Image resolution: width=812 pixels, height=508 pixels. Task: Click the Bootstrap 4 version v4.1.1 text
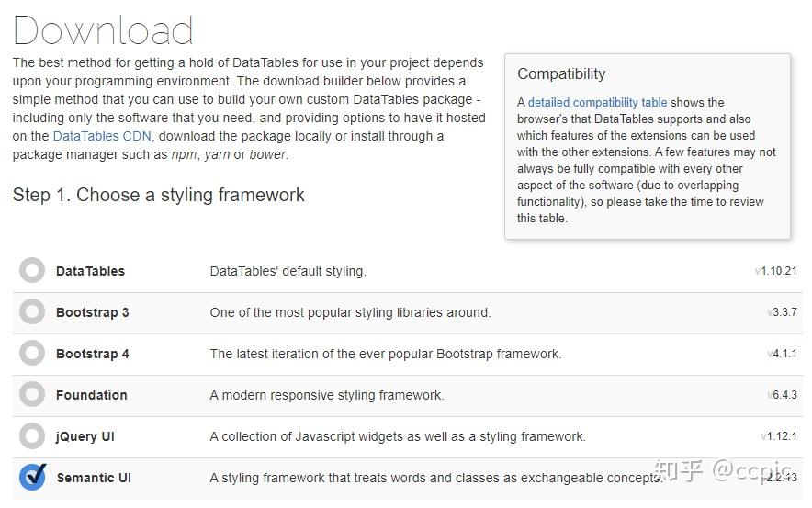coord(782,354)
